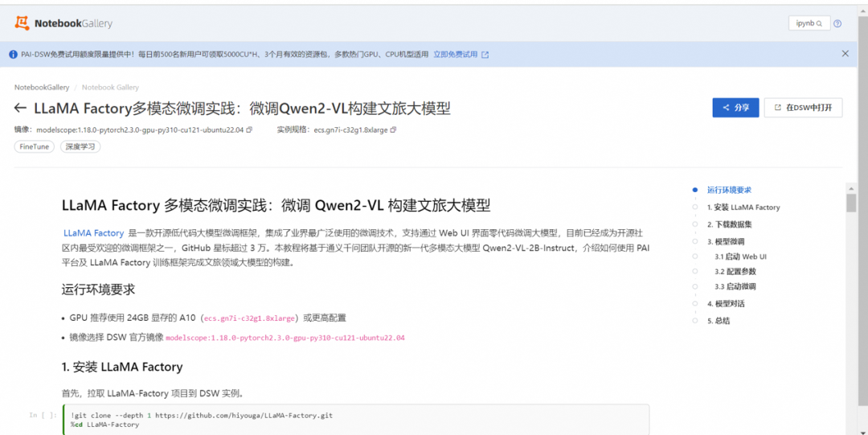Viewport: 868px width, 435px height.
Task: Click the search magnifier icon
Action: tap(820, 24)
